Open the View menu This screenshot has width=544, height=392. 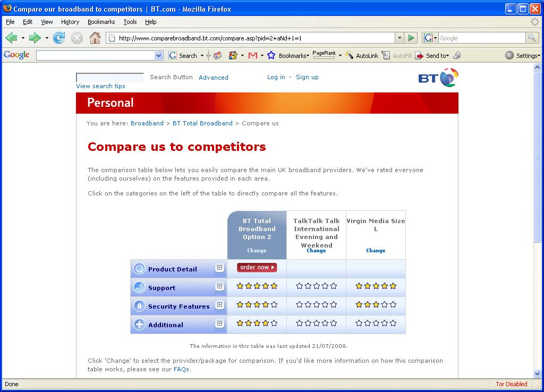click(47, 22)
